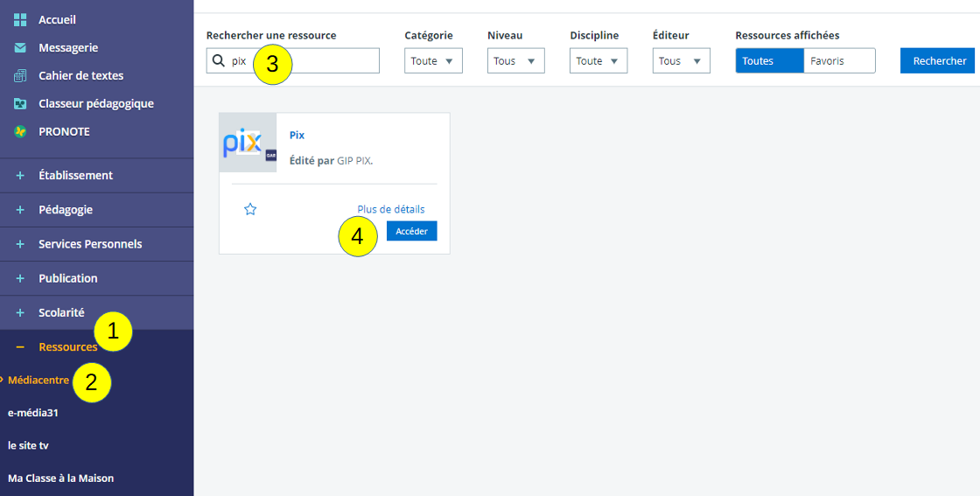
Task: Click the Messagerie envelope icon
Action: click(20, 48)
